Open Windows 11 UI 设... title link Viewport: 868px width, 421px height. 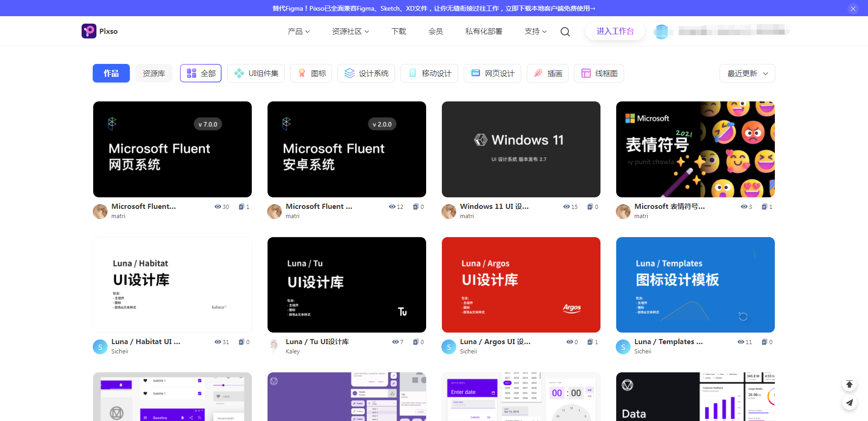click(494, 206)
